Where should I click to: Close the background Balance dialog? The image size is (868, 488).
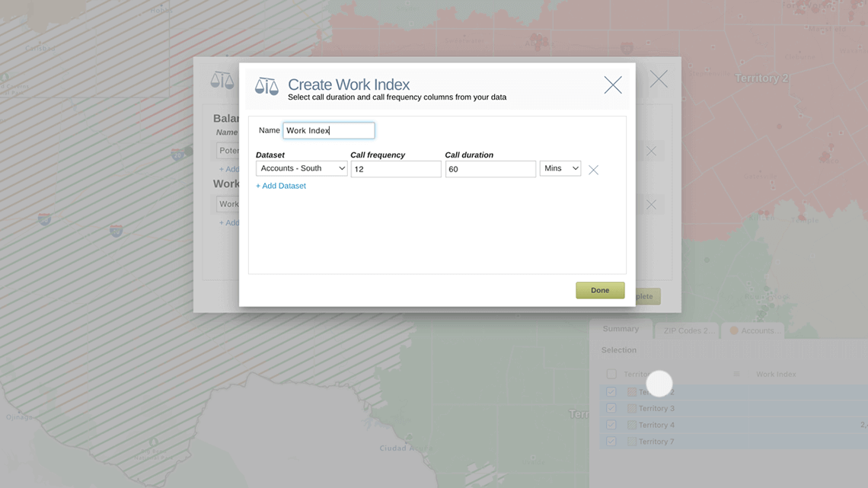pos(659,79)
